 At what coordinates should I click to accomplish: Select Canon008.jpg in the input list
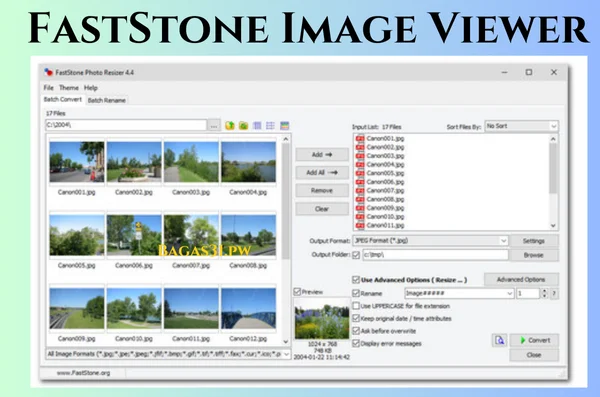pos(385,199)
